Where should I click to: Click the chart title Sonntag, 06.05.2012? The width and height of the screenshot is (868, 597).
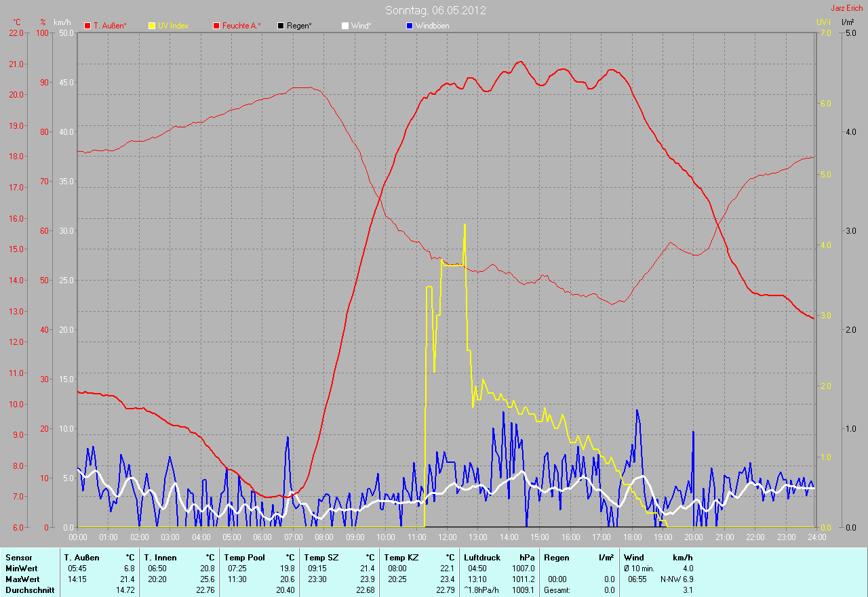pos(435,10)
